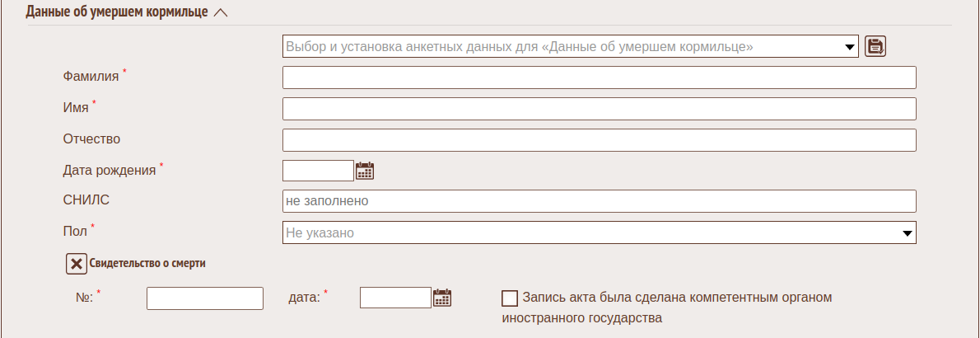Click the save questionnaire data icon
This screenshot has height=338, width=980.
(x=875, y=47)
